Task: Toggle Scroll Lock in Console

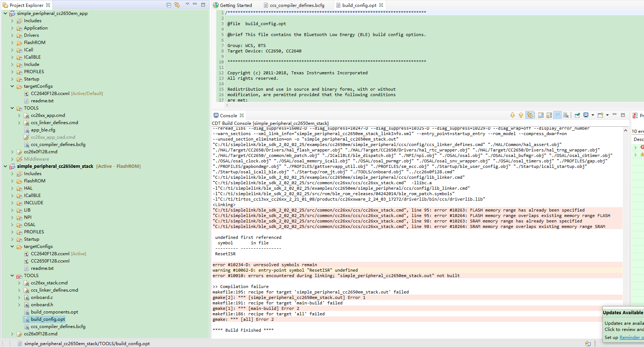Action: tap(549, 115)
